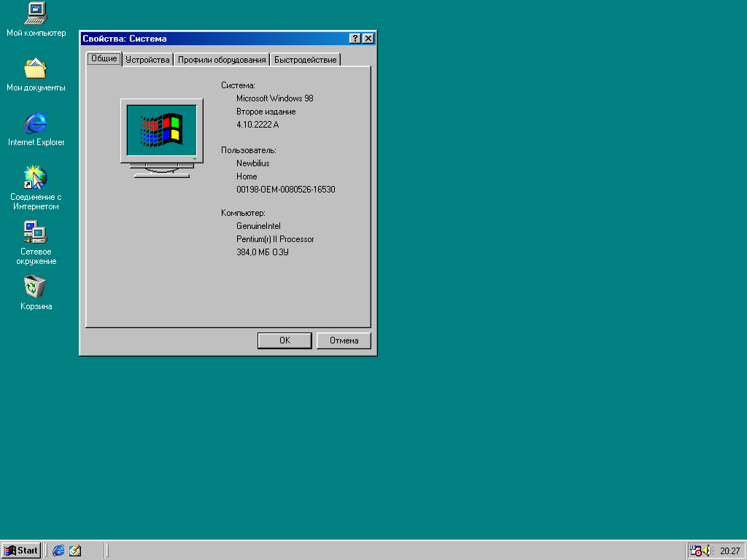This screenshot has width=747, height=560.
Task: Click the Второе издание line
Action: (x=266, y=112)
